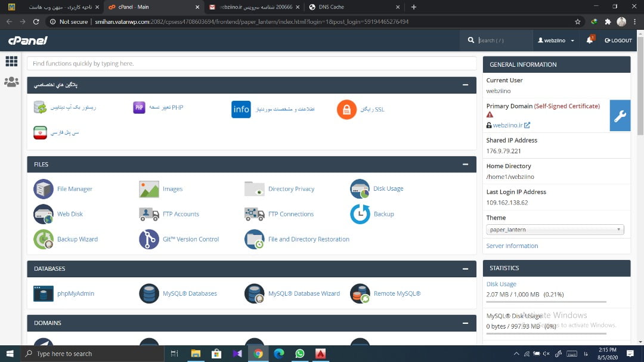Open File and Directory Restoration icon
Screen dimensions: 644x362
254,239
